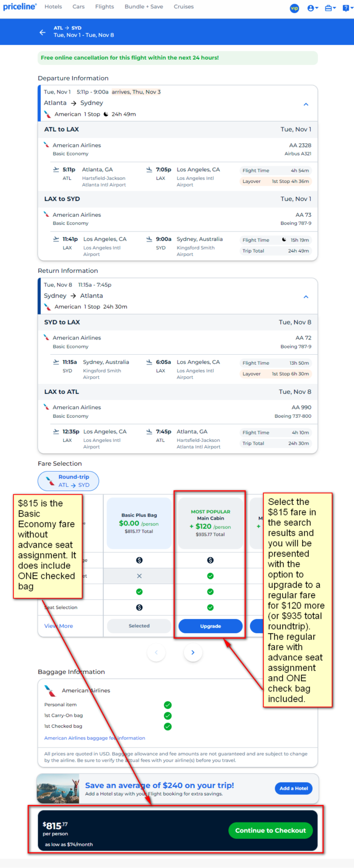Click the American Airlines logo in ATL to LAX segment
354x868 pixels.
[x=46, y=145]
